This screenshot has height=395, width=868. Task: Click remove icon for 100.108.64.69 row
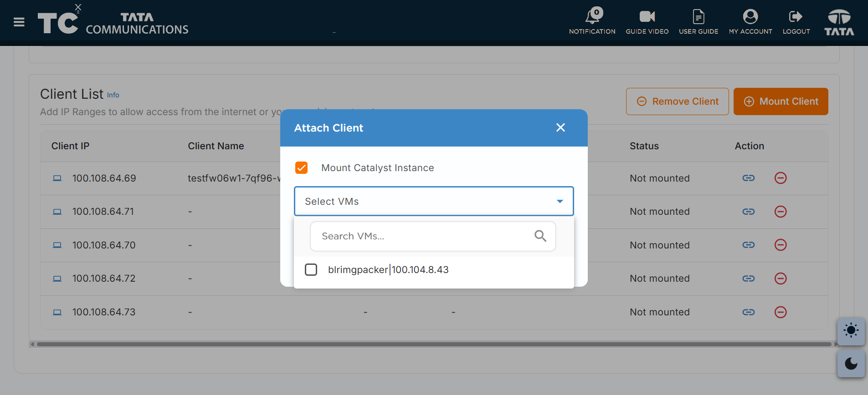pos(781,178)
